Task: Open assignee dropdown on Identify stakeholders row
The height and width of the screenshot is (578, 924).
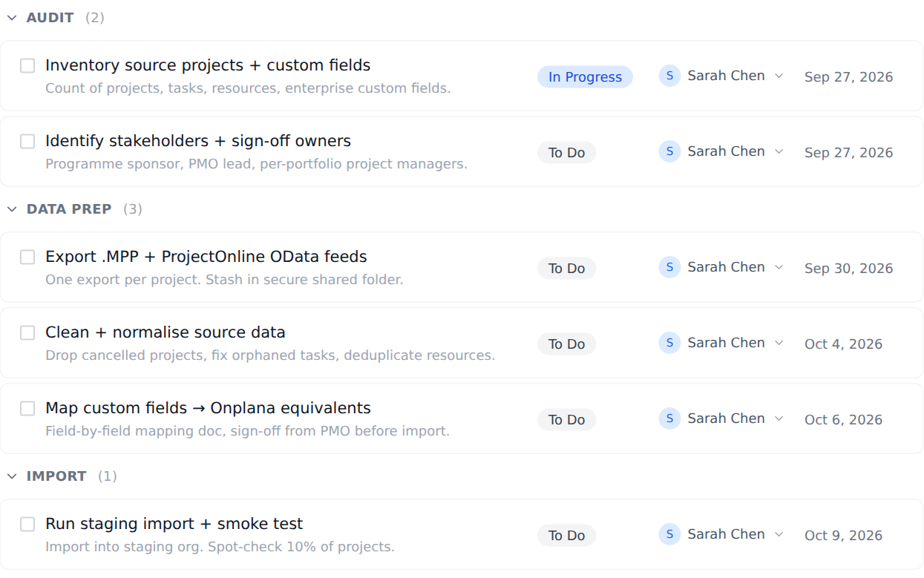Action: click(x=779, y=151)
